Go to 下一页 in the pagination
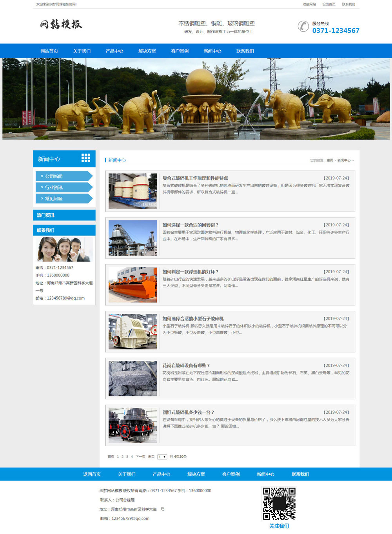This screenshot has height=534, width=392. tap(140, 457)
